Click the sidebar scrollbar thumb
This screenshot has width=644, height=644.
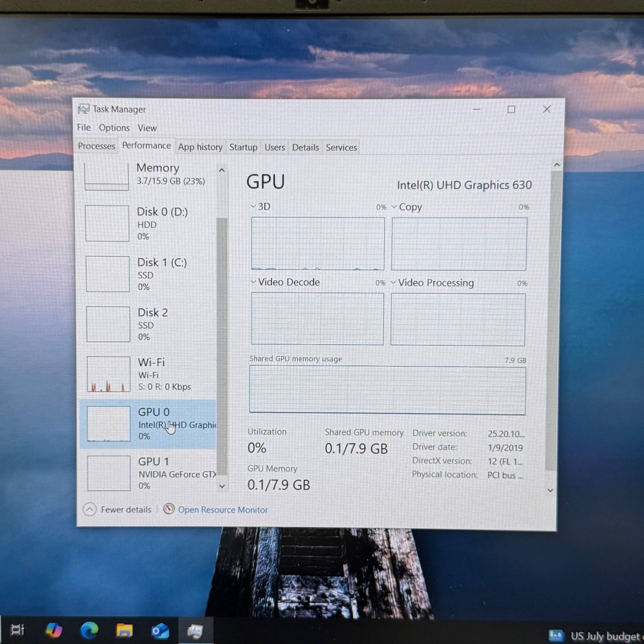(222, 346)
